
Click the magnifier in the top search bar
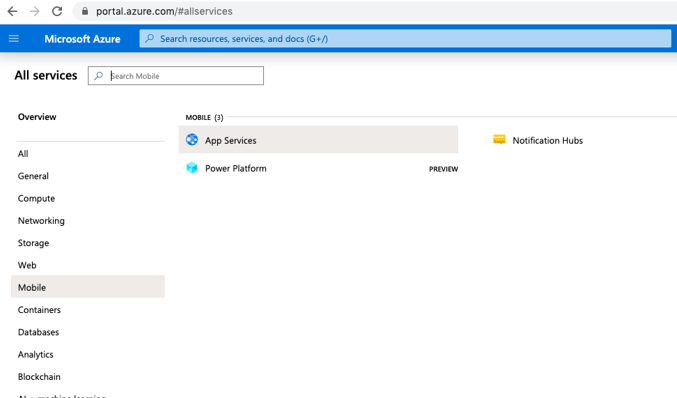pos(149,38)
